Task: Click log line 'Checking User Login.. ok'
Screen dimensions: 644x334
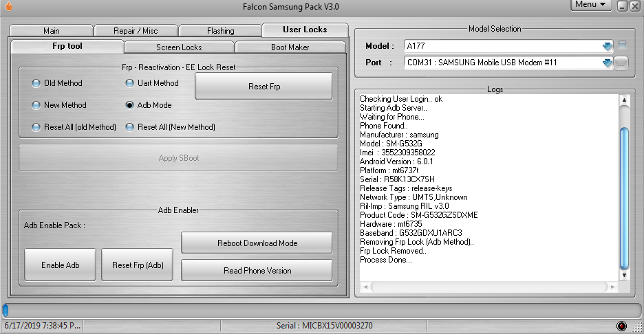Action: (401, 99)
